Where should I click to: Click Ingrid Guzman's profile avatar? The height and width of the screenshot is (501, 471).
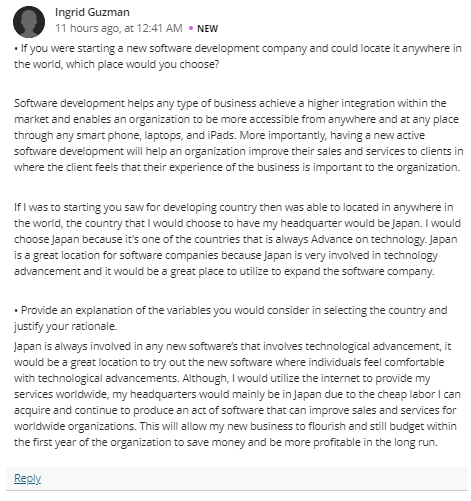pos(29,22)
